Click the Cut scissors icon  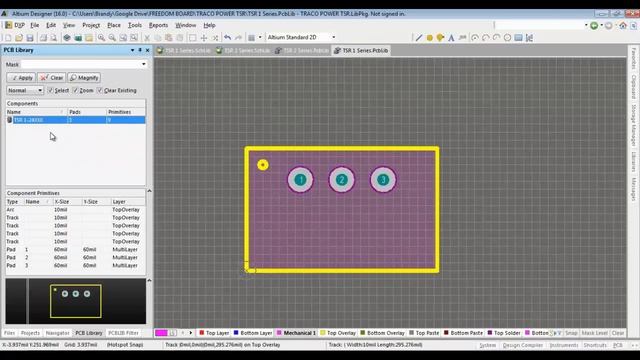coord(147,38)
